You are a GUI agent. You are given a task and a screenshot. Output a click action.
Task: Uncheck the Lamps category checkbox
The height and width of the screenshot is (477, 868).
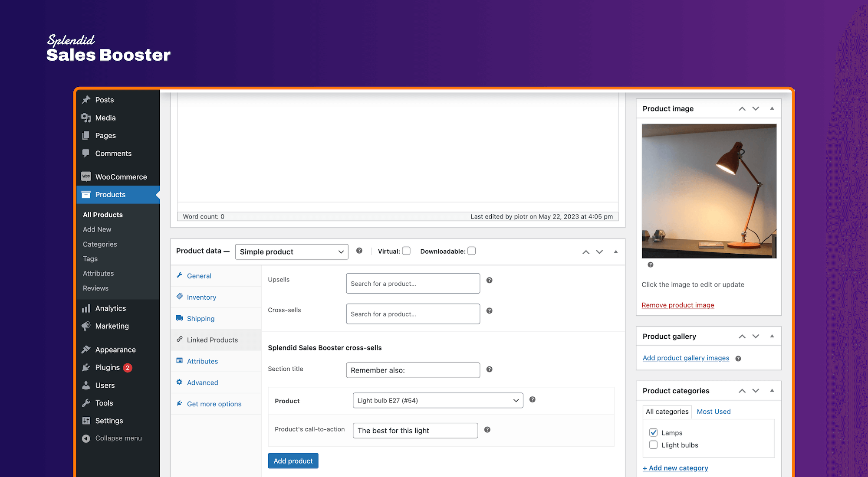point(653,432)
